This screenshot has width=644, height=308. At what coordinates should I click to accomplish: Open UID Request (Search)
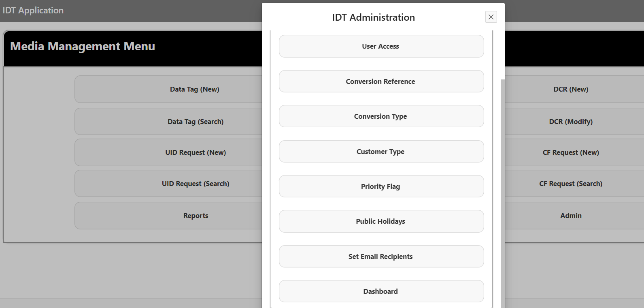195,184
